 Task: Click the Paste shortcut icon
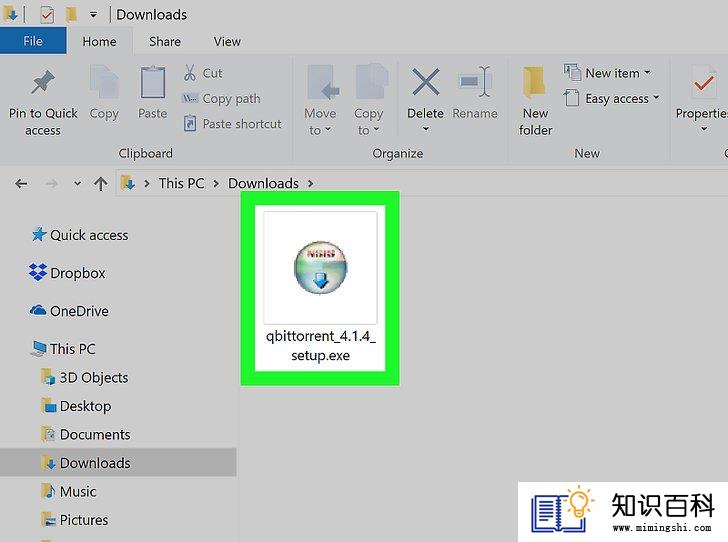189,124
